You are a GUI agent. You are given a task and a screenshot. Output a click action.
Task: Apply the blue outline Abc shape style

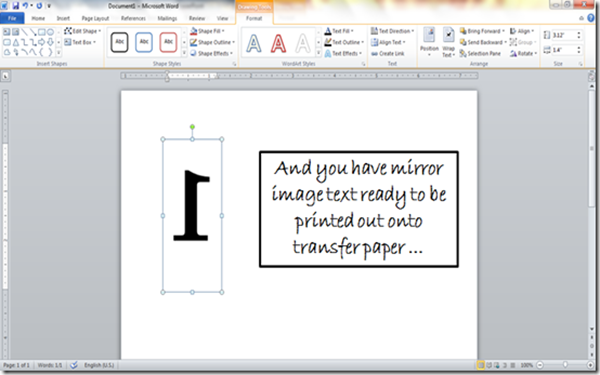point(144,42)
